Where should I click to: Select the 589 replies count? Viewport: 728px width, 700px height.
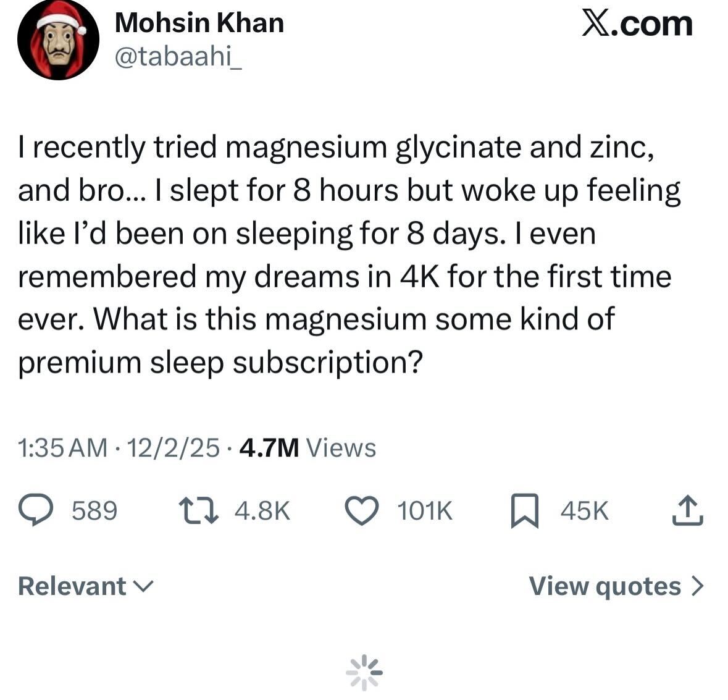point(94,512)
